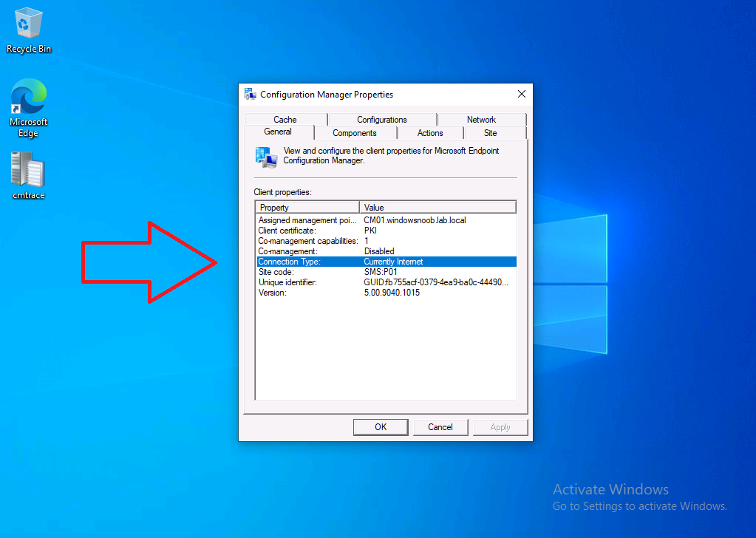756x538 pixels.
Task: Go to the Actions tab
Action: point(430,132)
